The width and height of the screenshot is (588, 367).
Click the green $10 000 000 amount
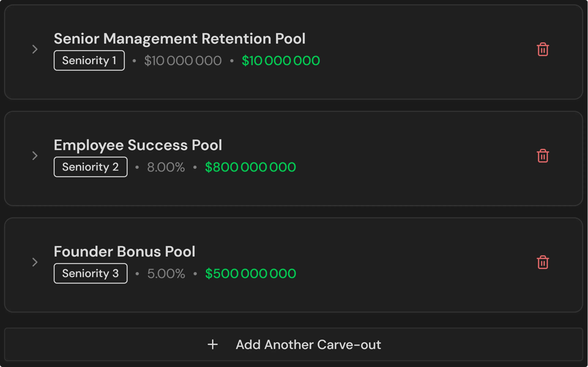(281, 61)
